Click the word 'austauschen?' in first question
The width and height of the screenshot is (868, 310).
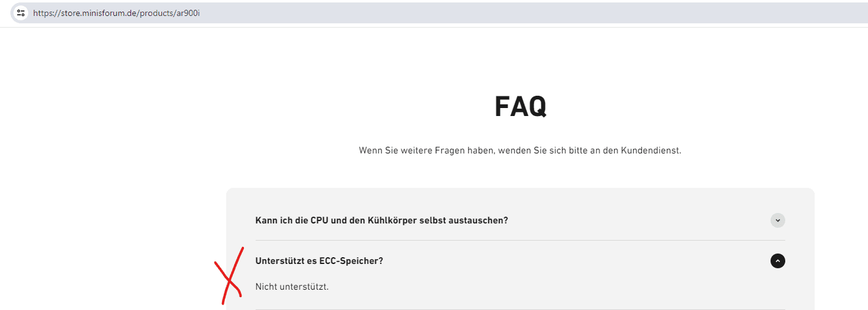481,220
